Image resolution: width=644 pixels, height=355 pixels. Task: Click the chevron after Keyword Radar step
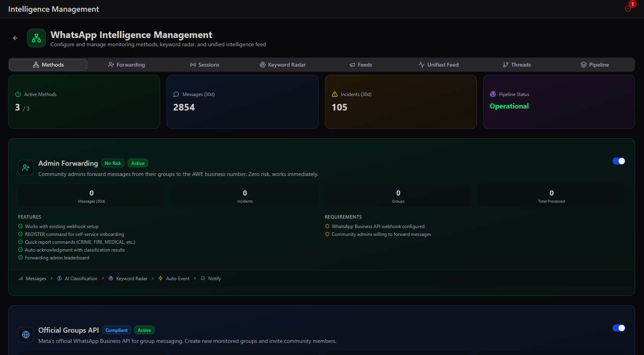point(153,278)
